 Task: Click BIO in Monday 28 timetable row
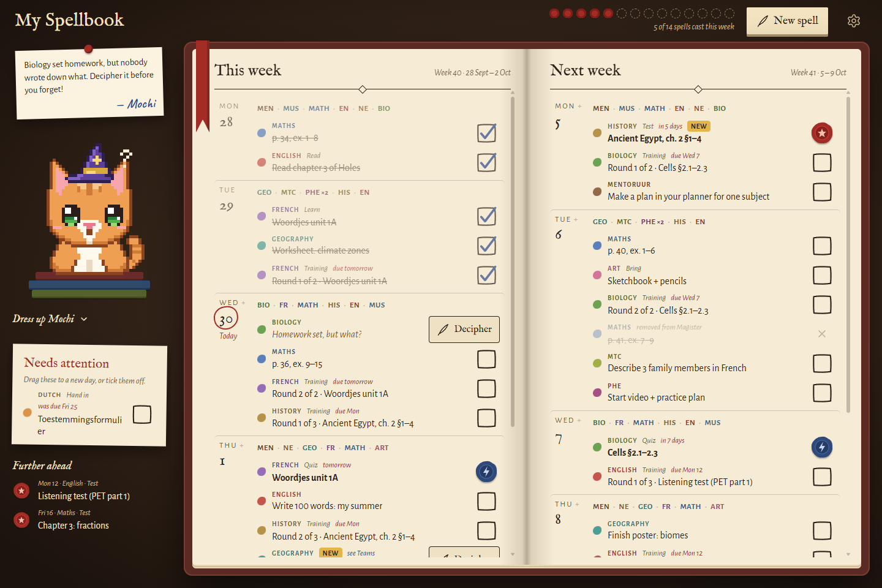click(x=384, y=108)
